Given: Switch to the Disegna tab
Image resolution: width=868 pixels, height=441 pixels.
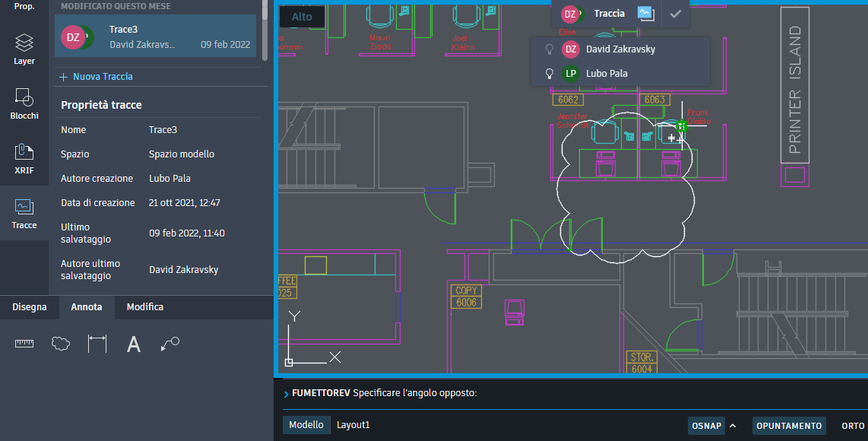Looking at the screenshot, I should 30,307.
